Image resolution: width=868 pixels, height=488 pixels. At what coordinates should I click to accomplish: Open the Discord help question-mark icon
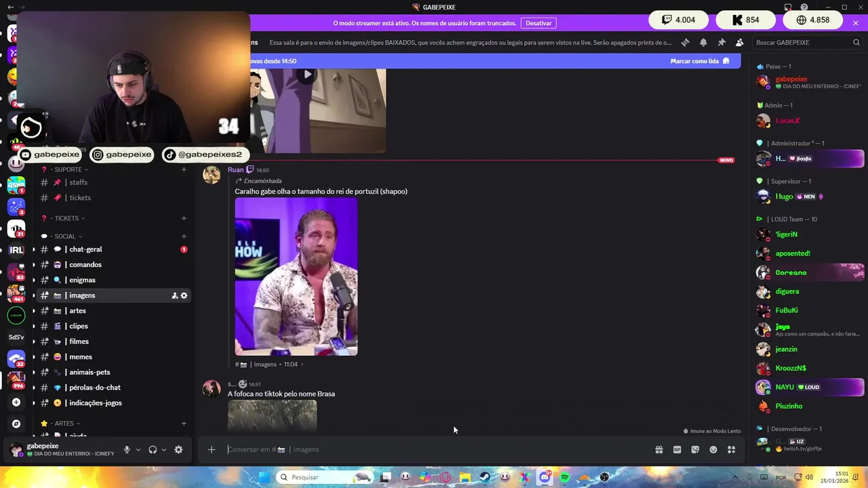tap(804, 7)
